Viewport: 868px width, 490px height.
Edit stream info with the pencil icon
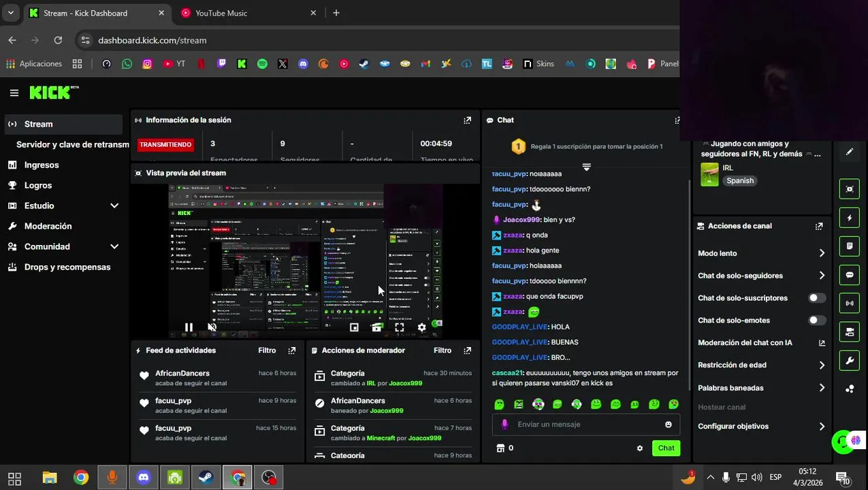point(850,152)
